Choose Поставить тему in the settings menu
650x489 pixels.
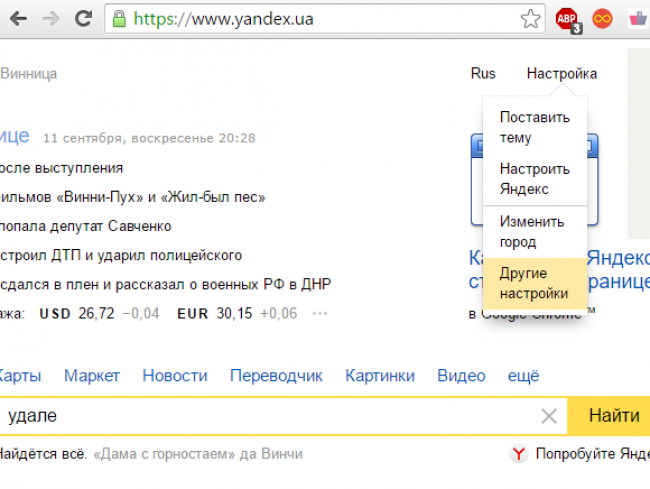pos(534,127)
